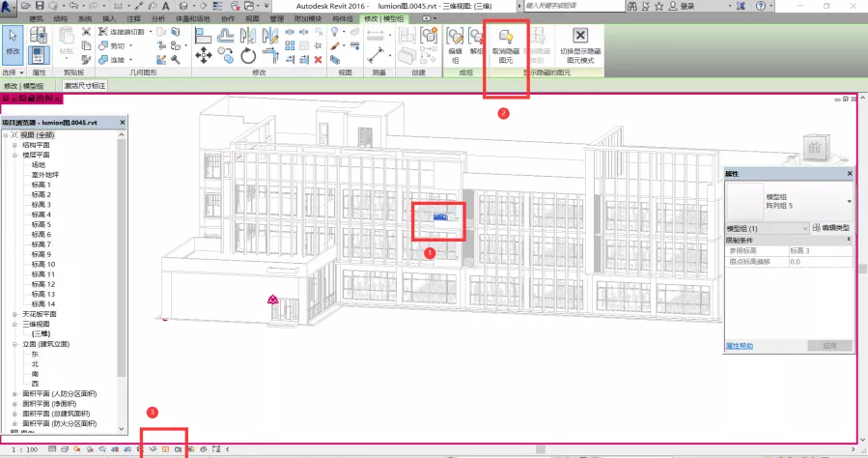Viewport: 868px width, 458px height.
Task: Click the 取消隐藏图元 (Unhide Element) lightbulb icon
Action: (504, 38)
